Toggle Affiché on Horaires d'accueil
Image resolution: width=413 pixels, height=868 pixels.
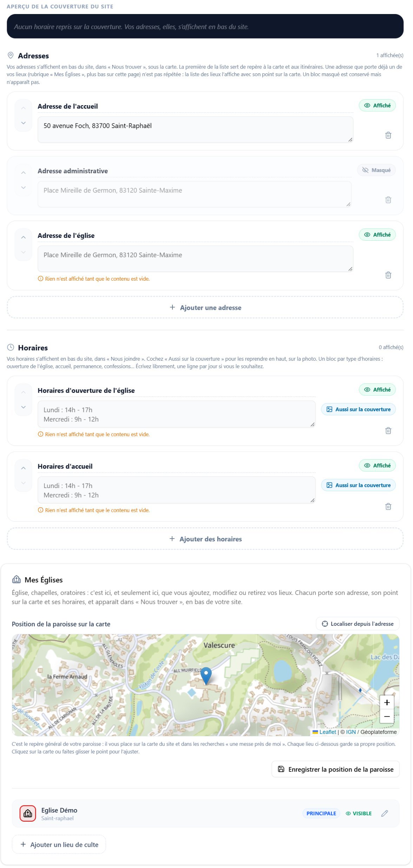tap(378, 466)
